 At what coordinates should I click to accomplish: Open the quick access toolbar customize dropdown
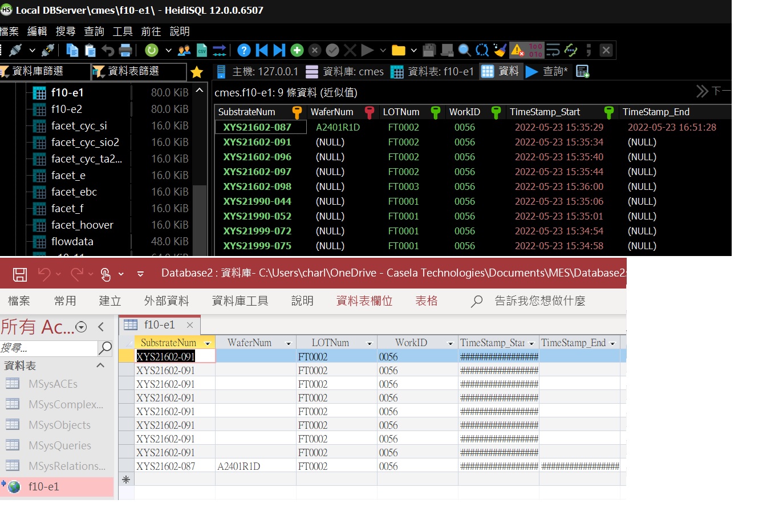pos(140,274)
